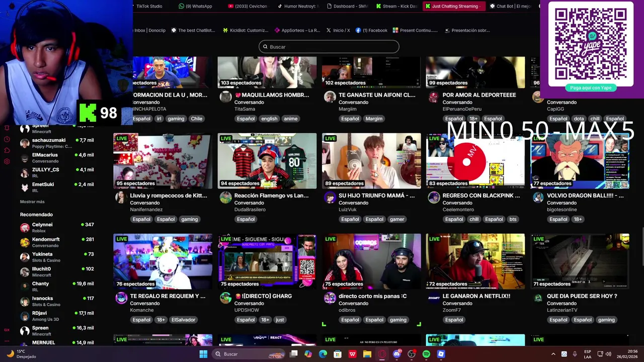Open OBS Studio from the taskbar
The width and height of the screenshot is (644, 362).
pos(412,354)
